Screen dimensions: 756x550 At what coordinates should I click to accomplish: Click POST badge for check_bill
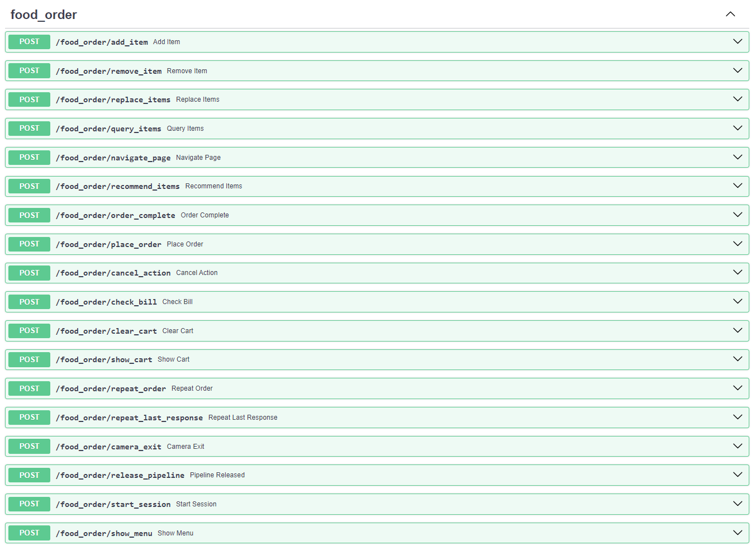[x=30, y=302]
